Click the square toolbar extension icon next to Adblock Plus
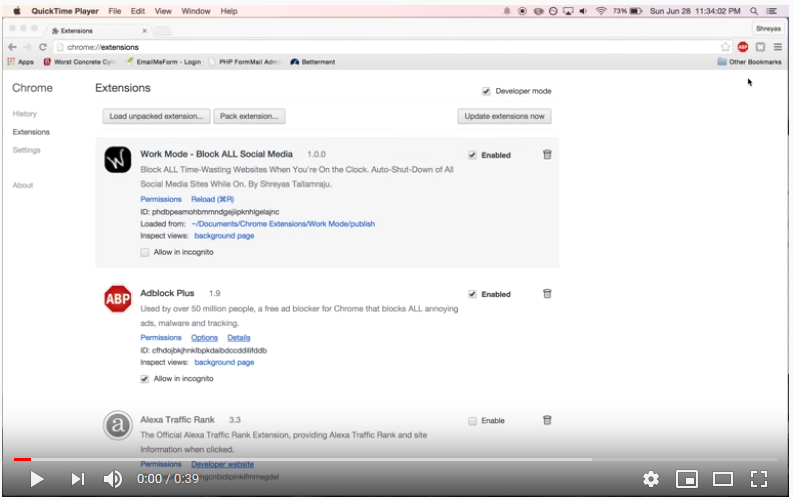Image resolution: width=793 pixels, height=500 pixels. pos(760,47)
